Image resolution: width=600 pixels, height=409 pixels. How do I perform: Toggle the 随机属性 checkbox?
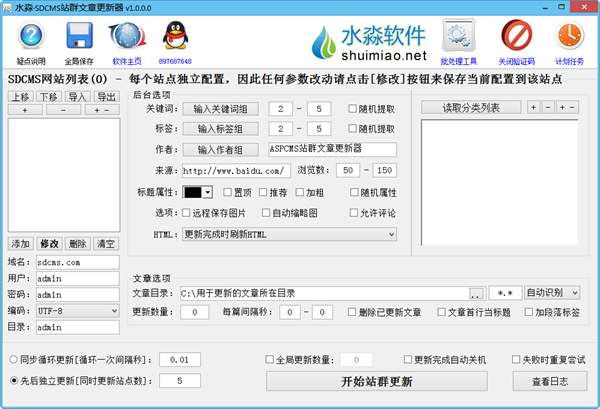tap(354, 192)
